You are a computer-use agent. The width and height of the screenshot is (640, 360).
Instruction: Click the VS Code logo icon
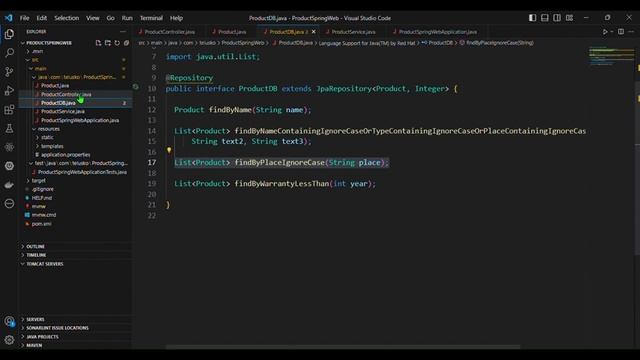tap(9, 18)
